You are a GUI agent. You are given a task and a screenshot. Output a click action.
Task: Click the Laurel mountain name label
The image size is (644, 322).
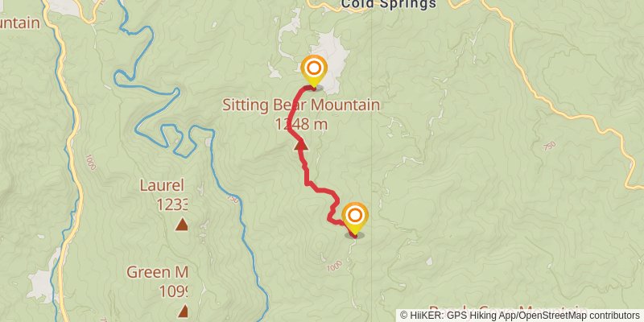(x=162, y=185)
